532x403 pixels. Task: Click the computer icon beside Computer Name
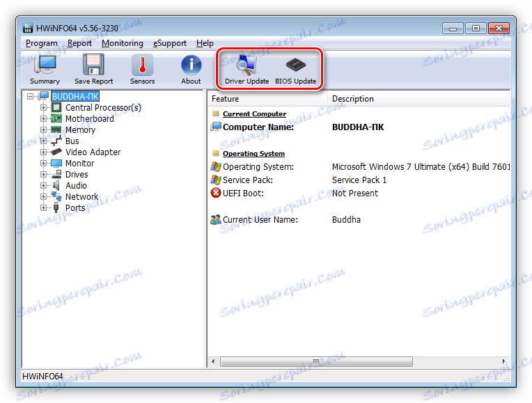click(216, 127)
